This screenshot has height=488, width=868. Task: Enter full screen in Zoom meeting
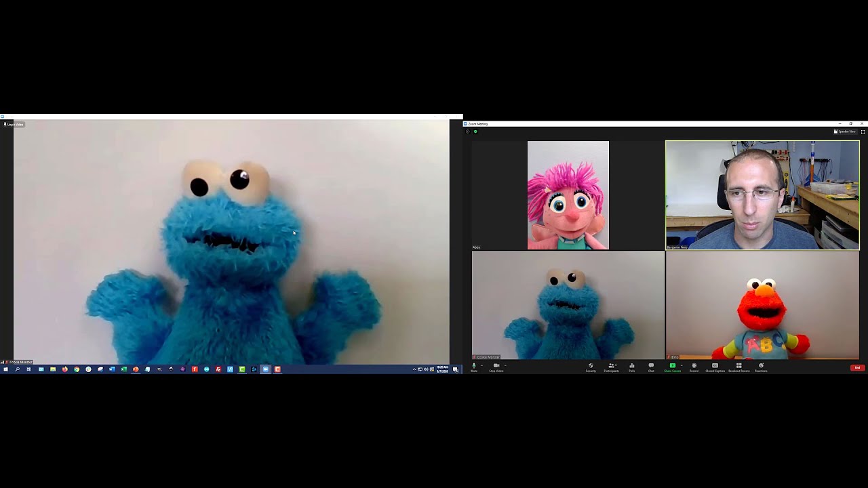tap(863, 131)
